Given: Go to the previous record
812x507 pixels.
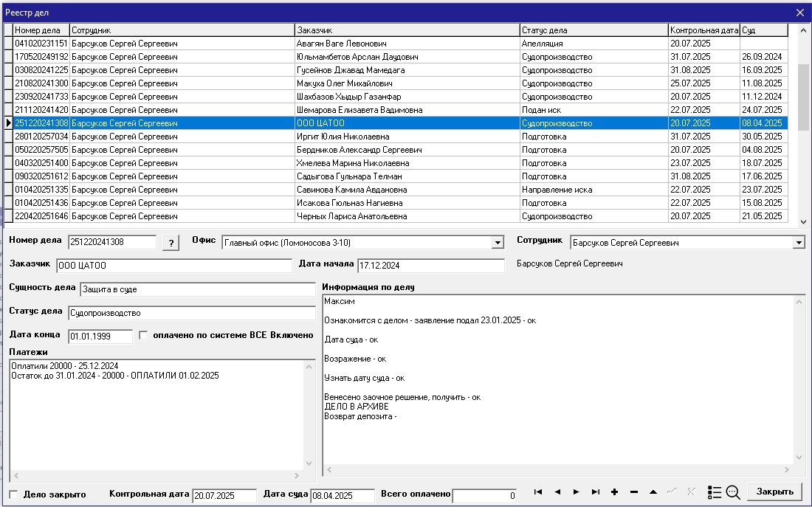Looking at the screenshot, I should [557, 492].
